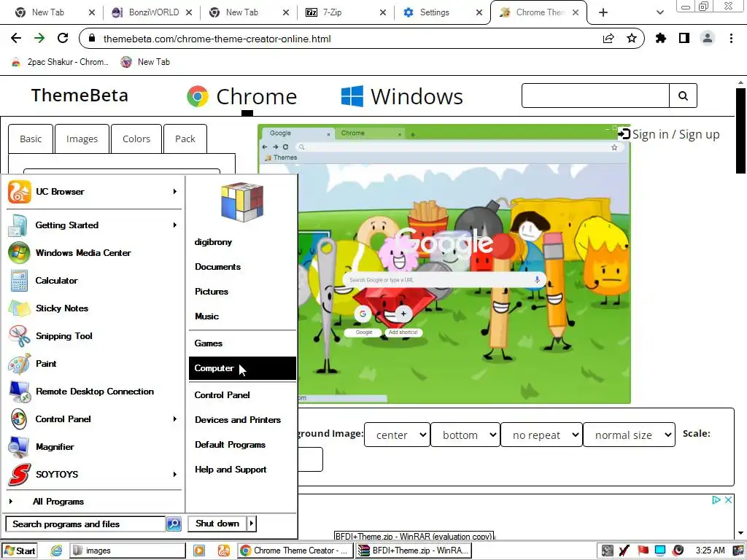
Task: Launch Windows Media Center
Action: 93,252
